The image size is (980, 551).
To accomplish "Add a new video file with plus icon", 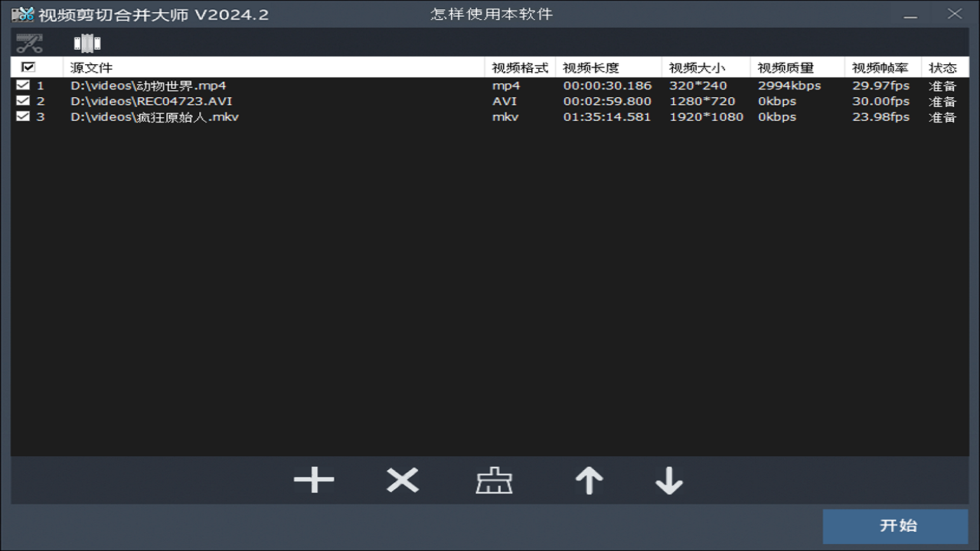I will point(314,481).
